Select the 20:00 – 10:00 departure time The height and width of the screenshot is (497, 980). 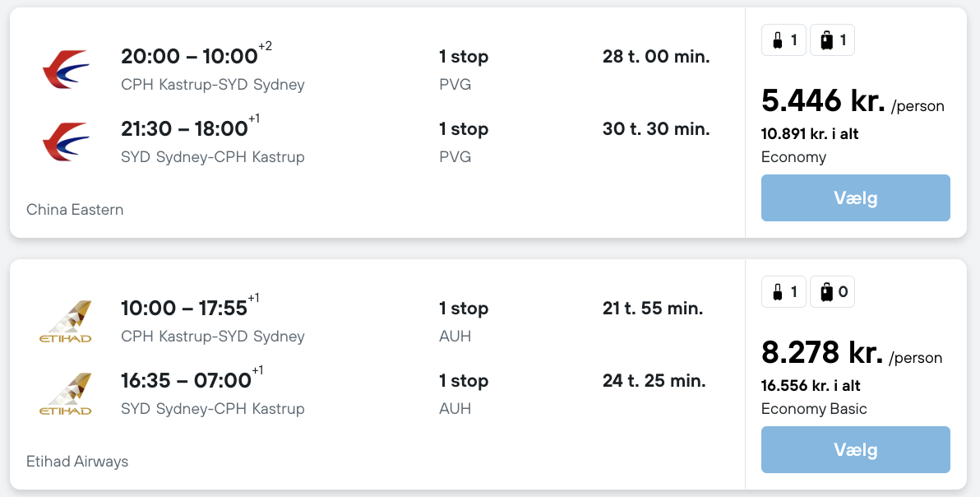189,56
